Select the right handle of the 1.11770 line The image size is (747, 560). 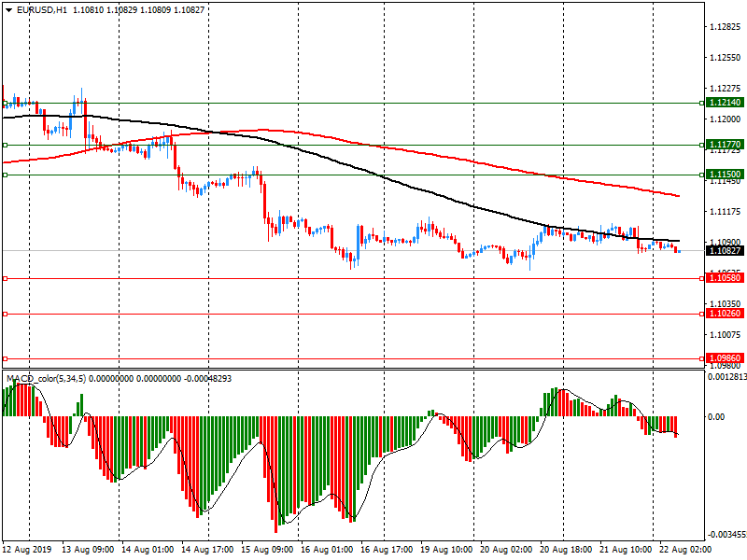(702, 145)
